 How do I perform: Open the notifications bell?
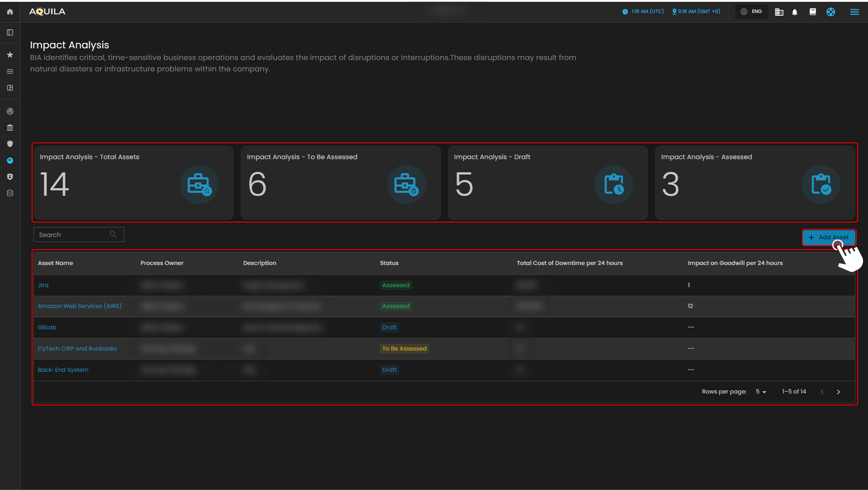point(795,12)
